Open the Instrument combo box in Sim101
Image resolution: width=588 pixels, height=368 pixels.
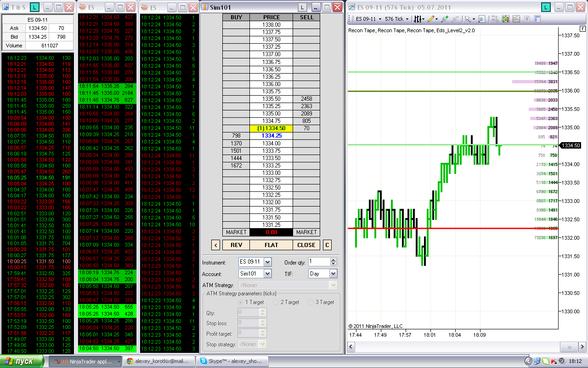(255, 262)
